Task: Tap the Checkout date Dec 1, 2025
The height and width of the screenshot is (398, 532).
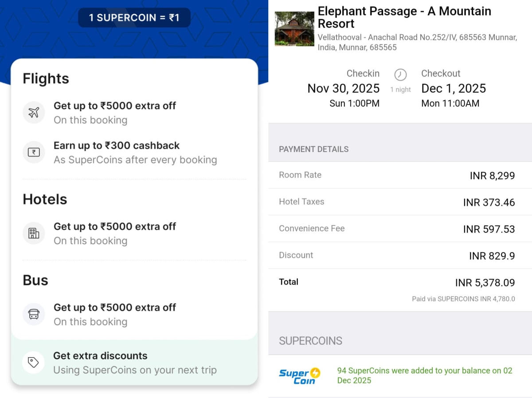Action: 453,89
